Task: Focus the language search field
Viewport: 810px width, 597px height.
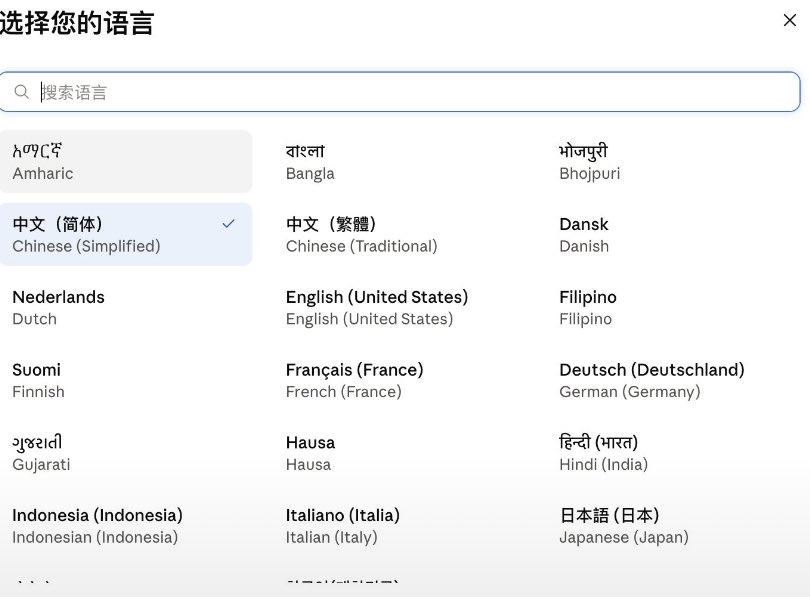Action: click(x=399, y=92)
